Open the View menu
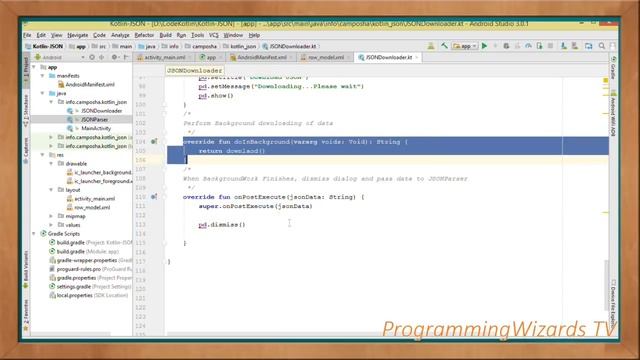The height and width of the screenshot is (360, 640). tap(57, 36)
